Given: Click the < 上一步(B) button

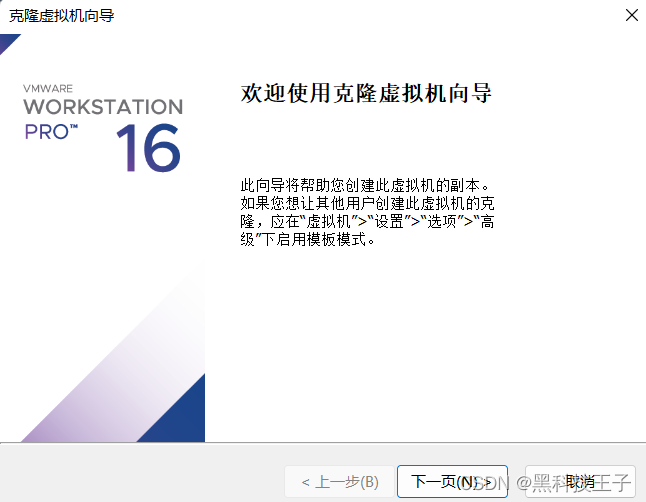Looking at the screenshot, I should [339, 481].
